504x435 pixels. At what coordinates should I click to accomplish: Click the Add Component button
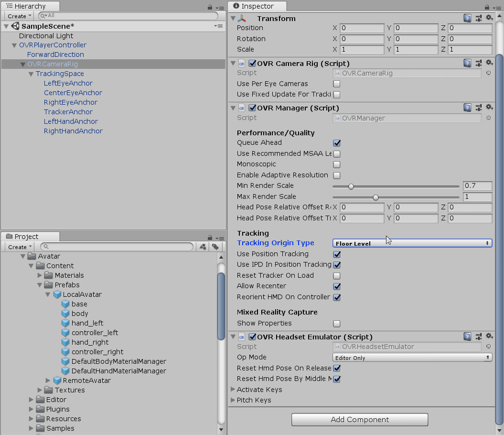(x=360, y=420)
